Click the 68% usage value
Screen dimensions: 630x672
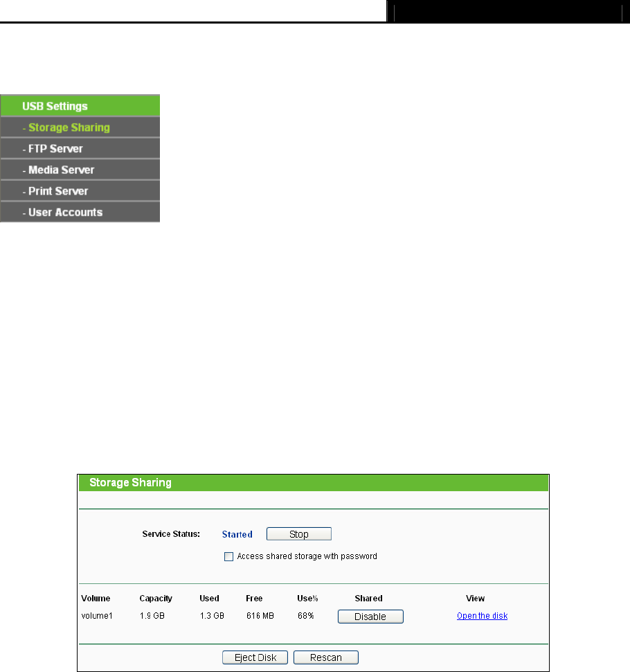click(306, 616)
